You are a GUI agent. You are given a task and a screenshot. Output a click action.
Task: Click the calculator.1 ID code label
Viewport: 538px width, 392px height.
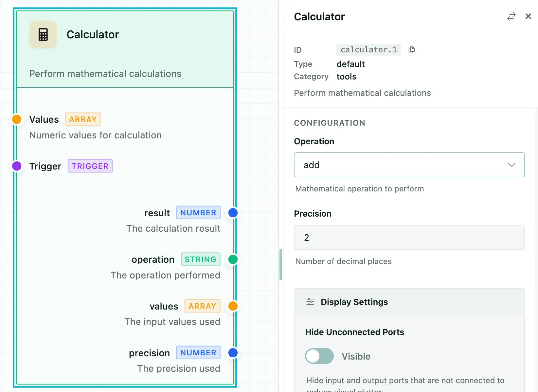369,50
